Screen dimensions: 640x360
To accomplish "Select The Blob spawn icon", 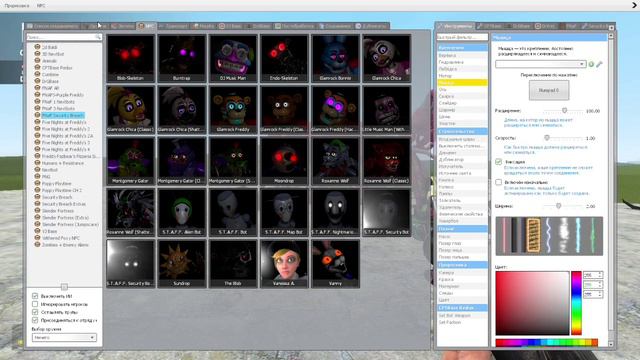I will pyautogui.click(x=233, y=264).
